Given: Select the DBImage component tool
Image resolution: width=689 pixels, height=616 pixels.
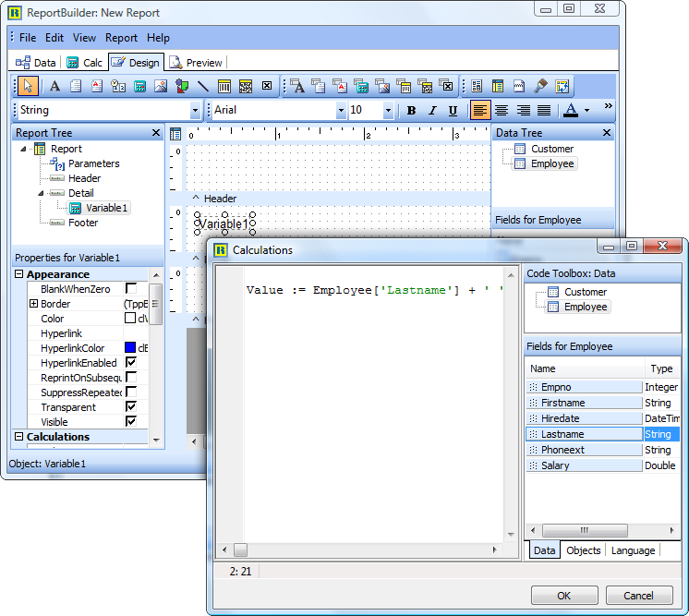Looking at the screenshot, I should coord(382,86).
